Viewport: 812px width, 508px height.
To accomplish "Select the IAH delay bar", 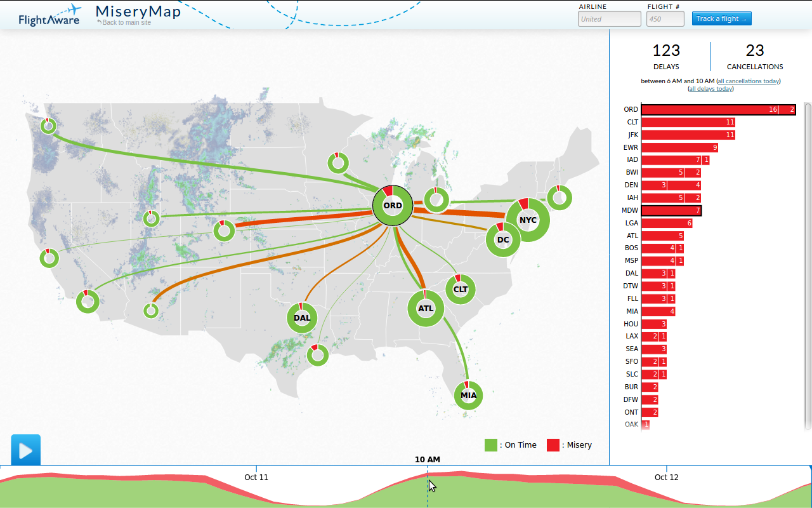I will click(x=671, y=198).
